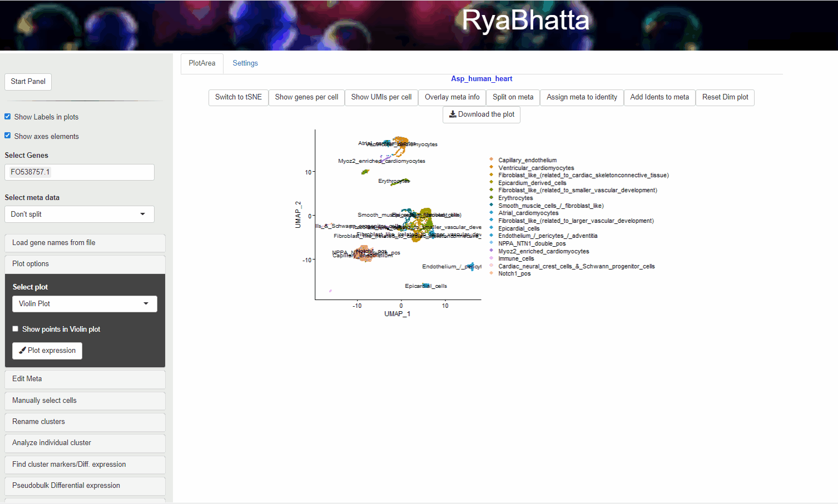
Task: Open the Violin Plot selection dropdown
Action: coord(85,304)
